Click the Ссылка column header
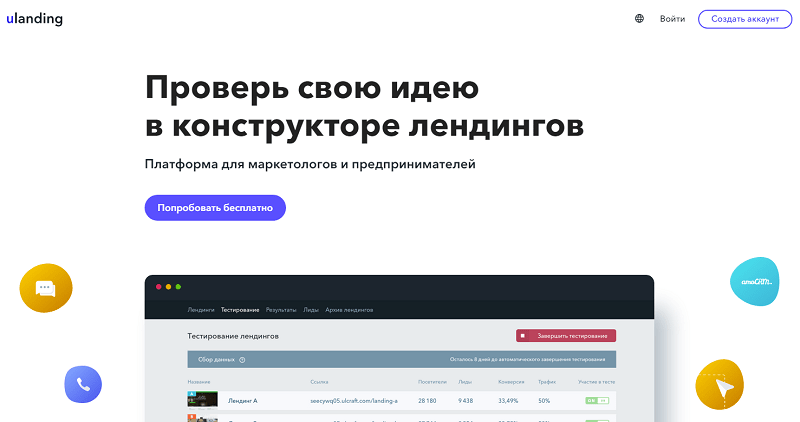Image resolution: width=800 pixels, height=422 pixels. click(x=319, y=382)
